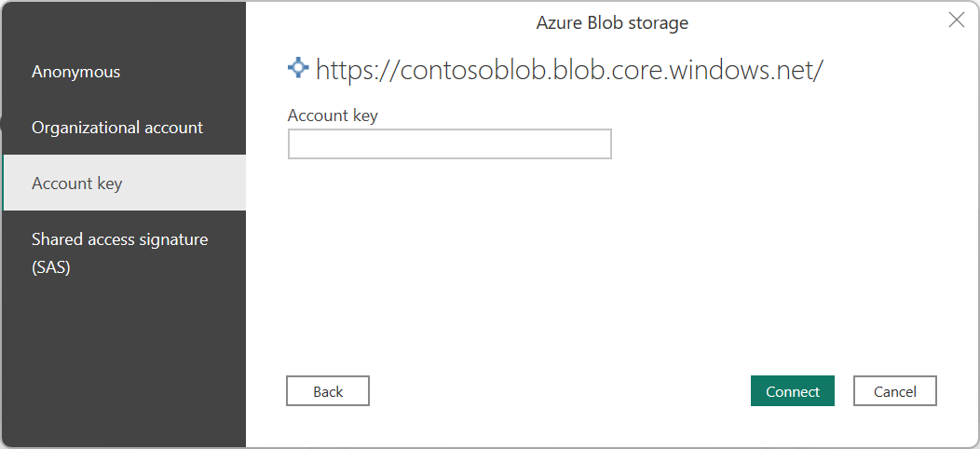
Task: Click the Account key text field
Action: (x=449, y=144)
